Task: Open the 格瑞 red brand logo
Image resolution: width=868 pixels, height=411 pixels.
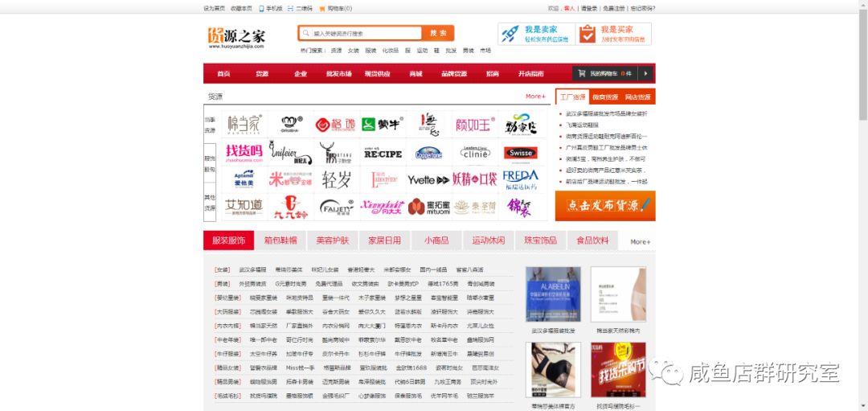Action: point(336,125)
